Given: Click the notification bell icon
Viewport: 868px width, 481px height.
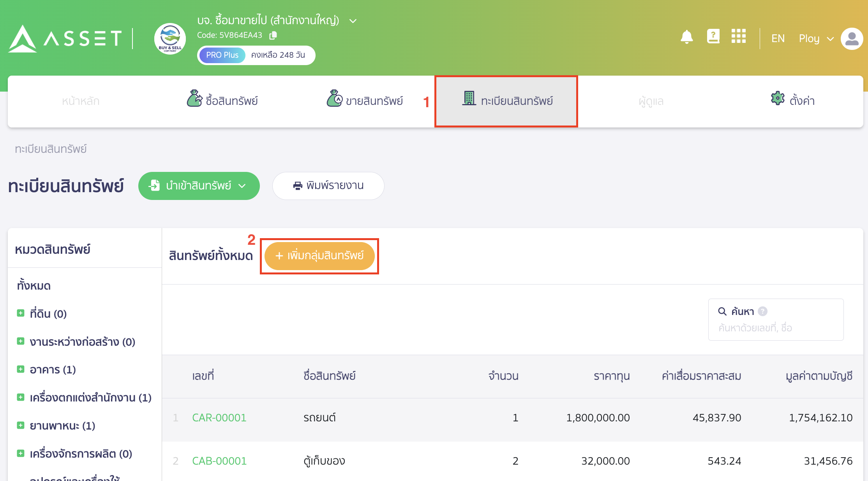Looking at the screenshot, I should coord(686,37).
